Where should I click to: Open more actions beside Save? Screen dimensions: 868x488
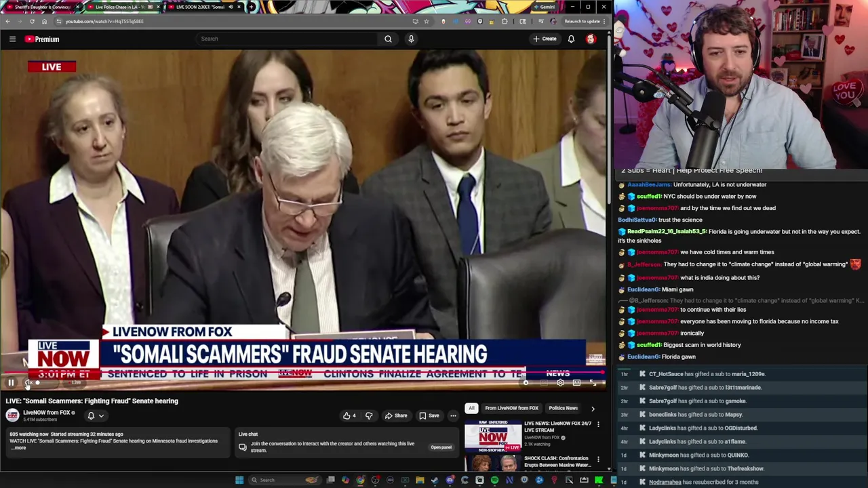click(x=453, y=415)
